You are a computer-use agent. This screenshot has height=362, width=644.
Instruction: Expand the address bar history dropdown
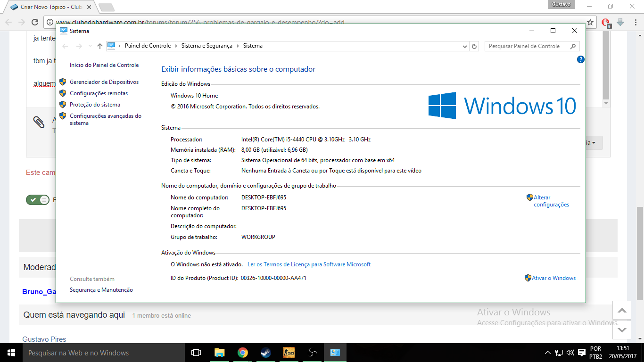click(x=464, y=46)
